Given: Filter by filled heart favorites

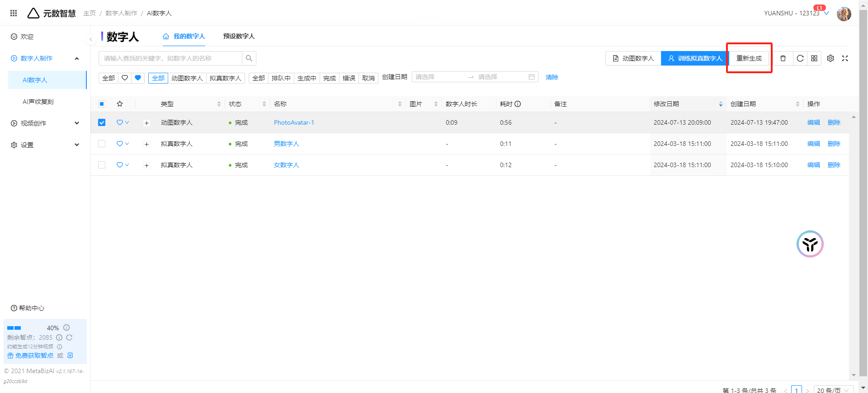Looking at the screenshot, I should [138, 78].
